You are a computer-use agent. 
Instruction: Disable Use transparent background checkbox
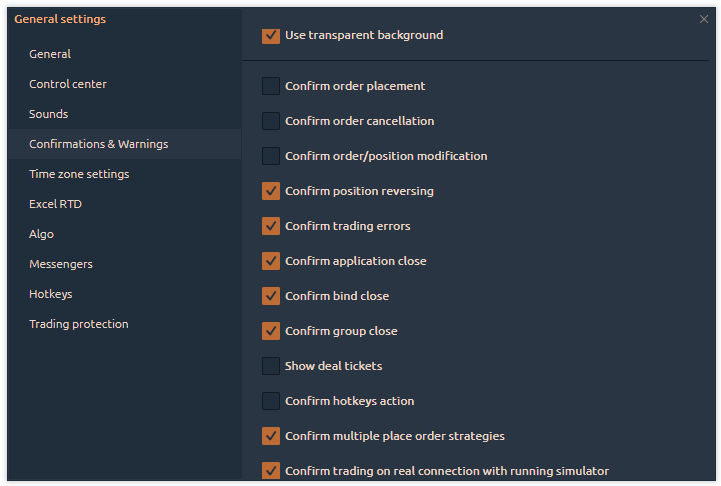tap(271, 36)
